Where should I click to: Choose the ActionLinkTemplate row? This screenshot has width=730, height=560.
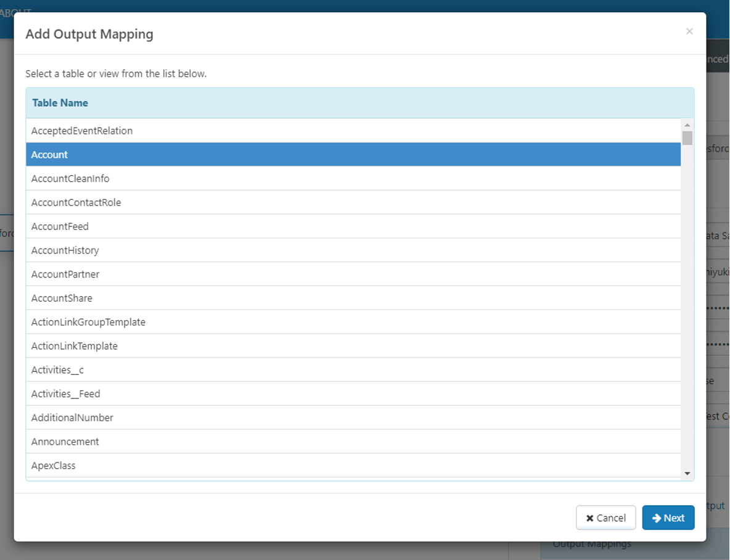(x=74, y=346)
